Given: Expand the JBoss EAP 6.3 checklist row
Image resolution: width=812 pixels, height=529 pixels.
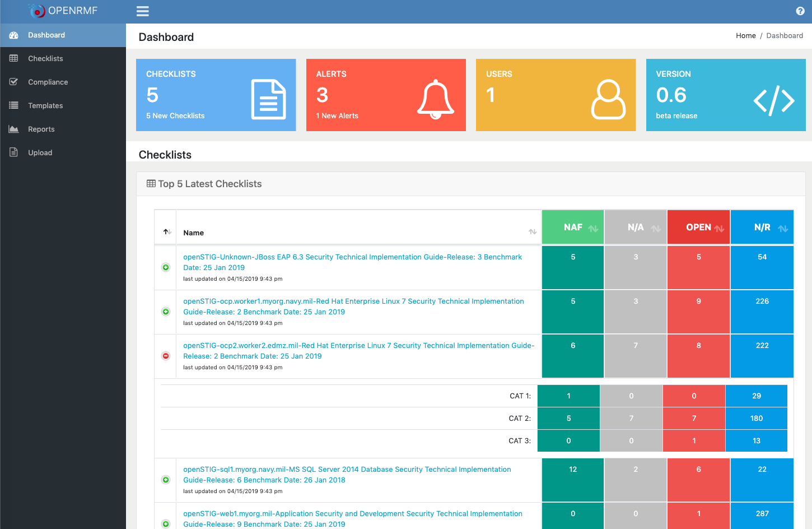Looking at the screenshot, I should coord(166,267).
